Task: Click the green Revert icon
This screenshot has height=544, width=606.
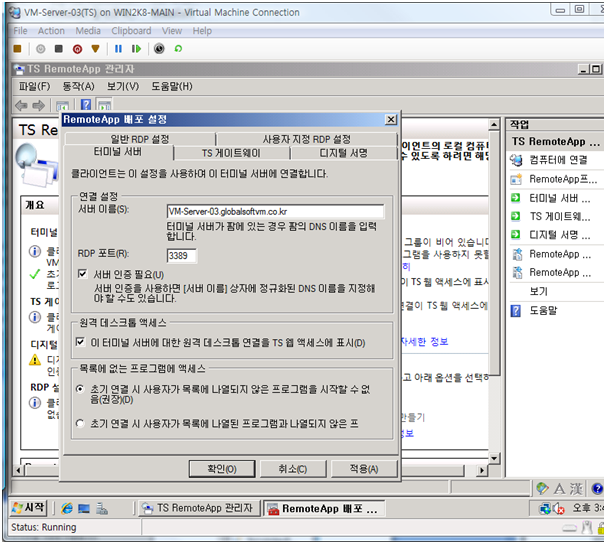Action: click(178, 49)
